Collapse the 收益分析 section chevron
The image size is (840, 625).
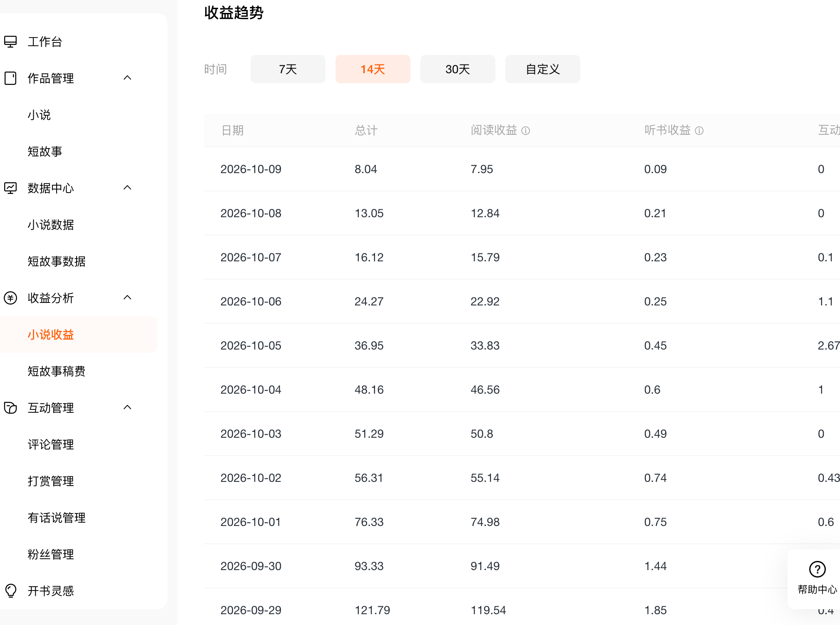tap(127, 298)
